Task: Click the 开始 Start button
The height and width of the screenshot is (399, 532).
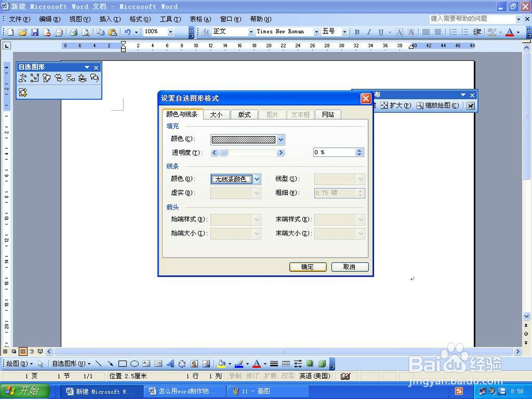Action: [24, 391]
